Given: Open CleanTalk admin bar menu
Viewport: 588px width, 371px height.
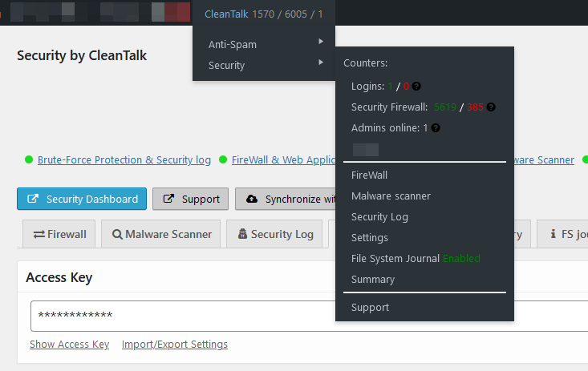Looking at the screenshot, I should click(227, 14).
